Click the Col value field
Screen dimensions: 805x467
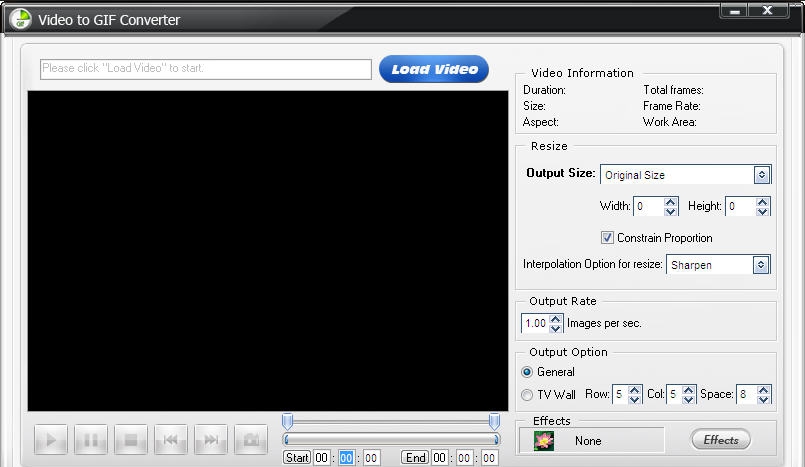coord(674,395)
